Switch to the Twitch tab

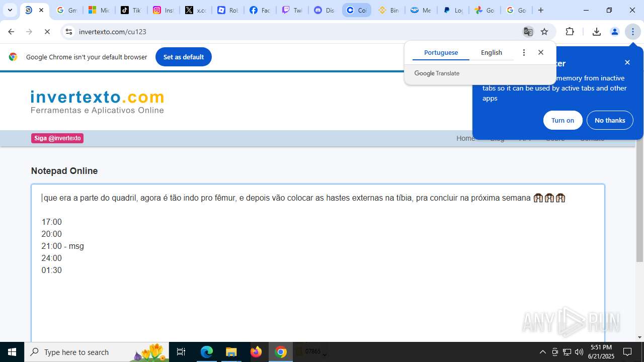click(292, 10)
